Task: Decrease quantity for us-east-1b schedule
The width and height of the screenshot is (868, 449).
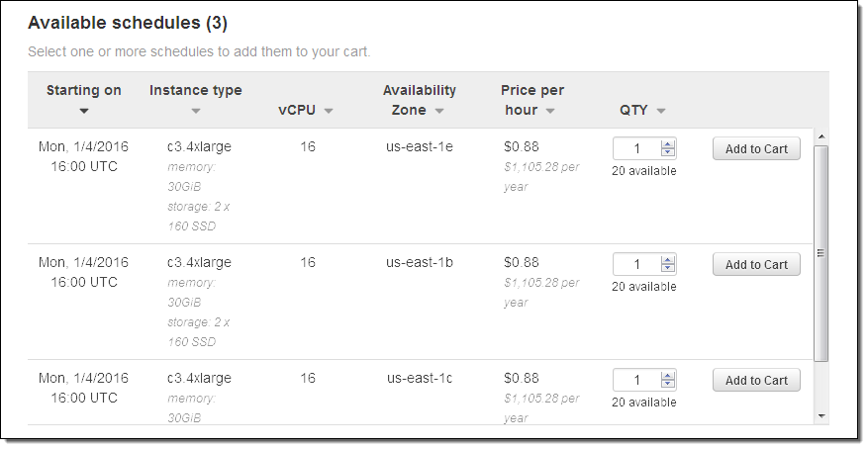Action: (x=668, y=269)
